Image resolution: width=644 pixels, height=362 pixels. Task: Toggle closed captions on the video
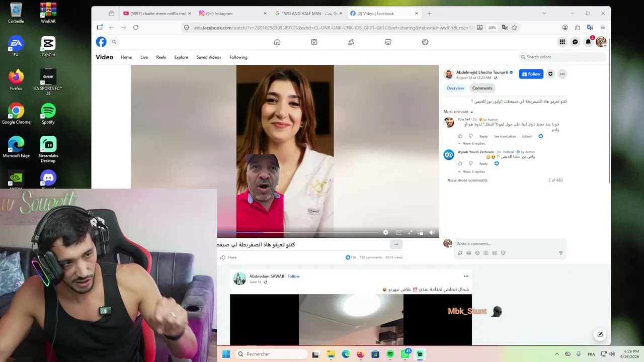coord(398,232)
